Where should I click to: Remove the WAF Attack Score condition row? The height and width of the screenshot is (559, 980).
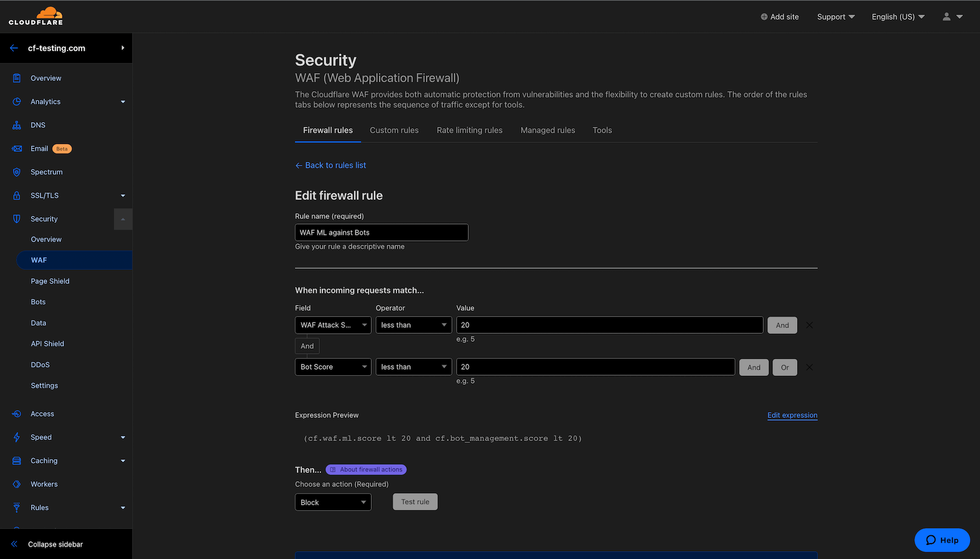(809, 325)
